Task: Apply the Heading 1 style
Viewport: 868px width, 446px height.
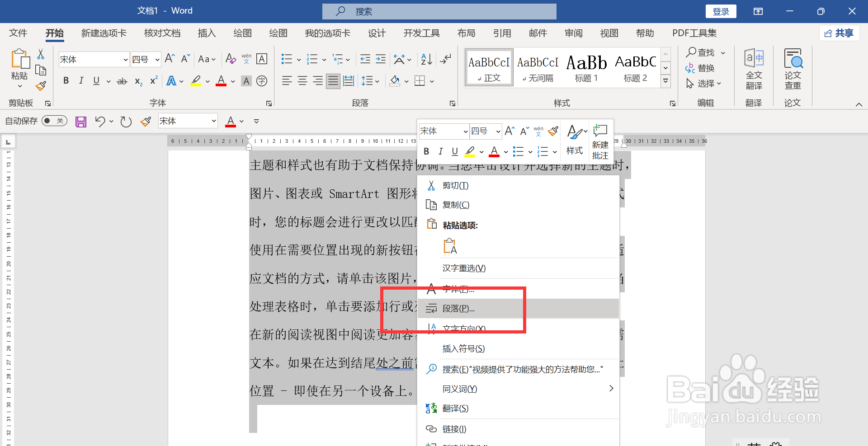Action: point(586,67)
